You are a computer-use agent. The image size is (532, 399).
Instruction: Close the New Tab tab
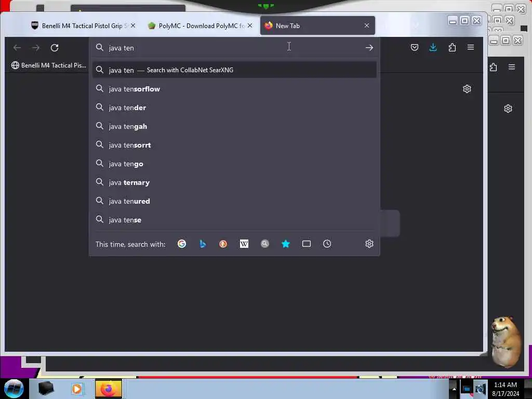click(367, 25)
